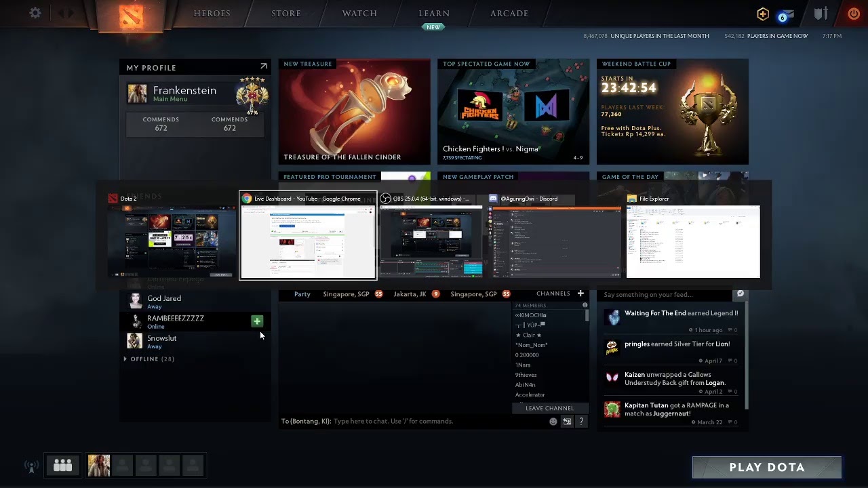
Task: Open Treasure of the Fallen Cinder banner
Action: coord(354,112)
